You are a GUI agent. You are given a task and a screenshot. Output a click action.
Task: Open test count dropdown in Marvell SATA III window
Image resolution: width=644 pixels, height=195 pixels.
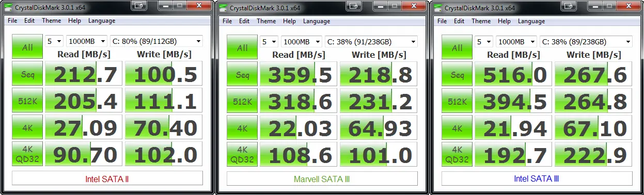[269, 41]
